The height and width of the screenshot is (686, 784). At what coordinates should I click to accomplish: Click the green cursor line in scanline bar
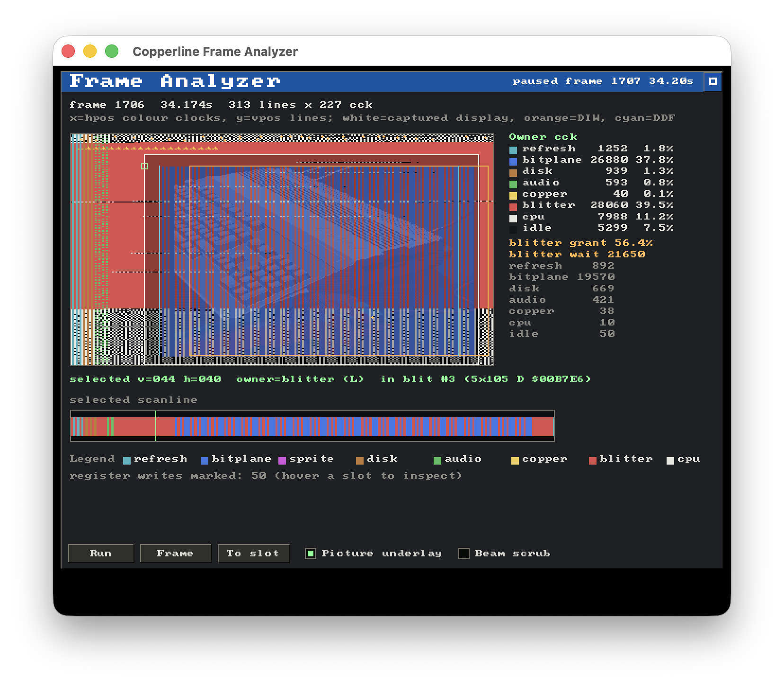[156, 426]
